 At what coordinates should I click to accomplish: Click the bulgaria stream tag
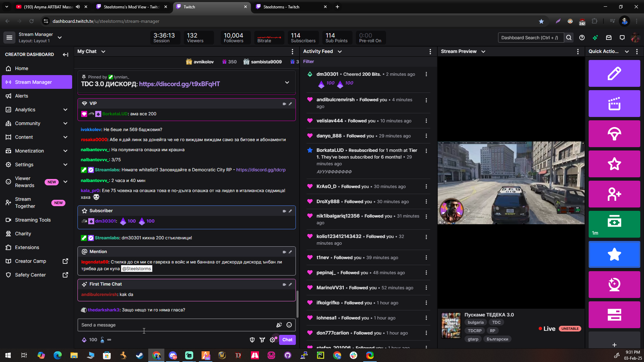coord(476,322)
